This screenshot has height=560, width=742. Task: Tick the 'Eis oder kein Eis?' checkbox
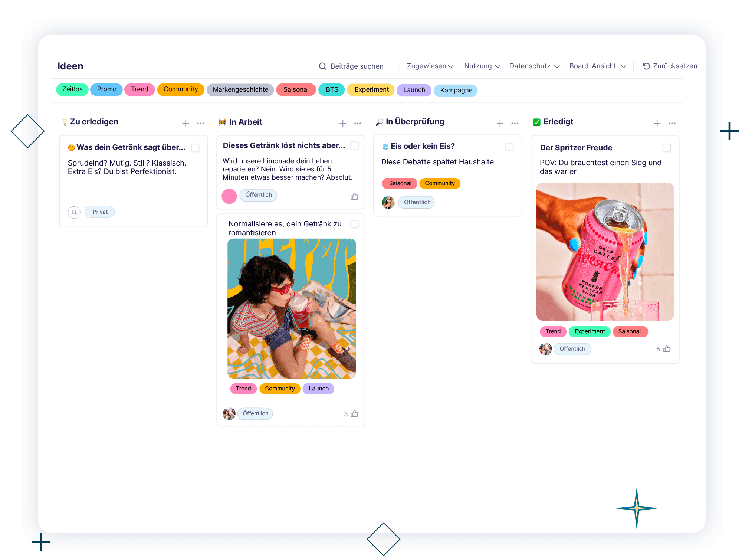[509, 147]
